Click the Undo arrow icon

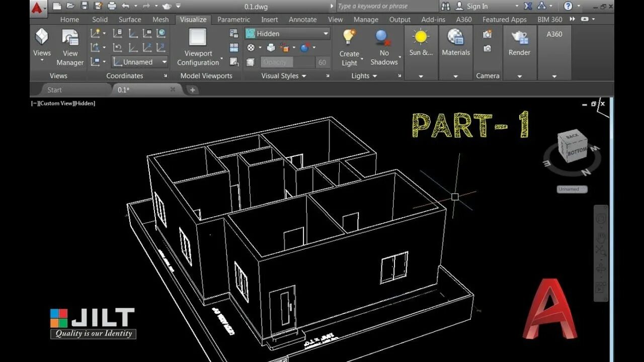point(125,6)
